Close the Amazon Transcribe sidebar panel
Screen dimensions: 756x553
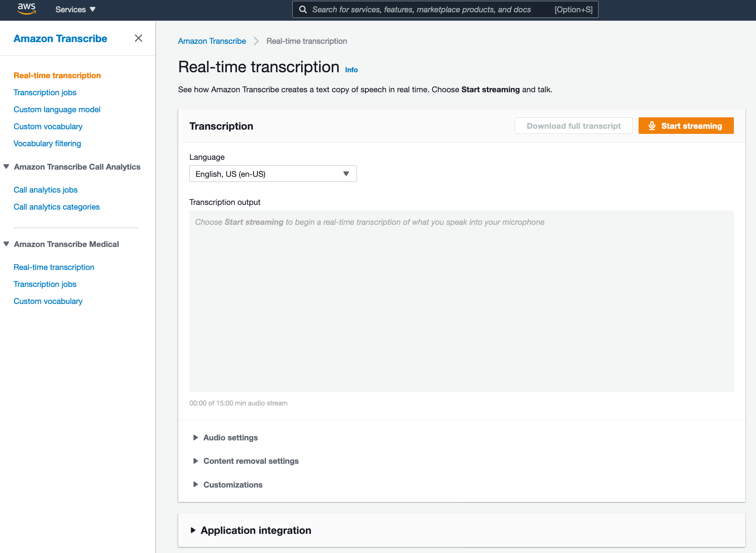coord(138,38)
